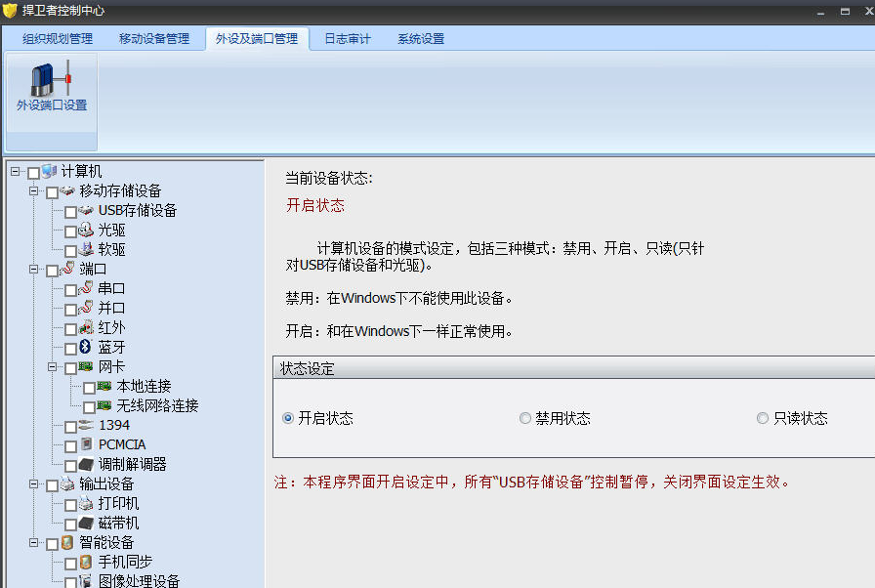Click the 打印机 printer device icon

[x=87, y=503]
